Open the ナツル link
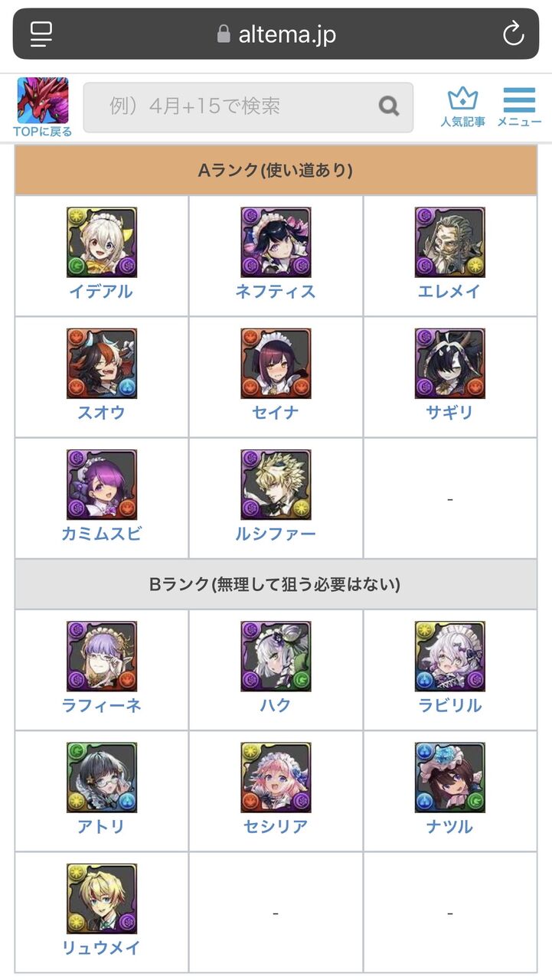 coord(450,826)
